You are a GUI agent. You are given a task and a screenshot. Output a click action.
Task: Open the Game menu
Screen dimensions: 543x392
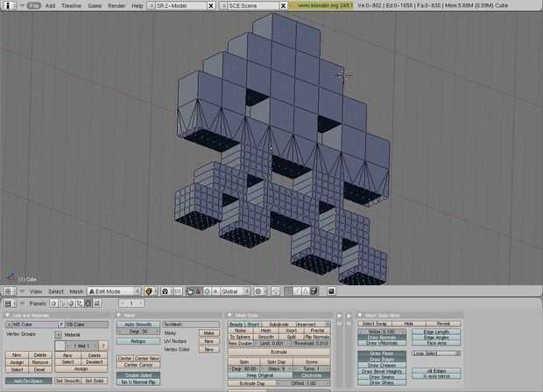pos(95,5)
